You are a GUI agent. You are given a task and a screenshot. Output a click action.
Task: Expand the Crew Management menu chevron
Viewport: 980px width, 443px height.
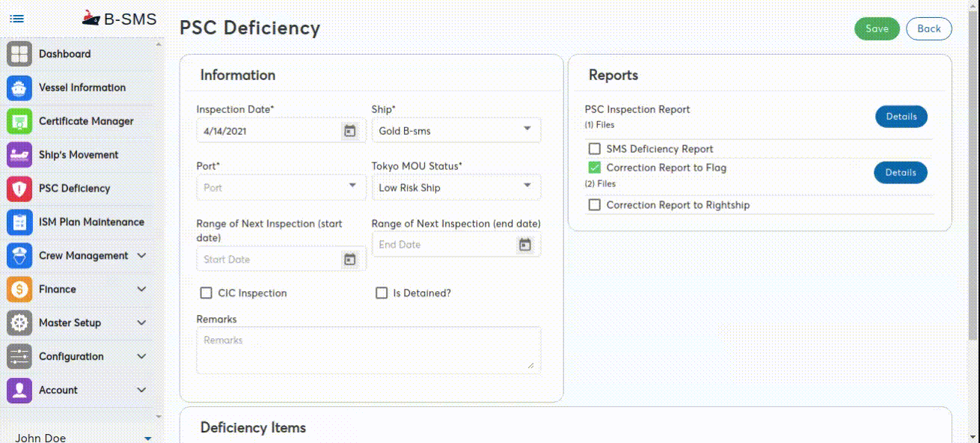pos(141,256)
